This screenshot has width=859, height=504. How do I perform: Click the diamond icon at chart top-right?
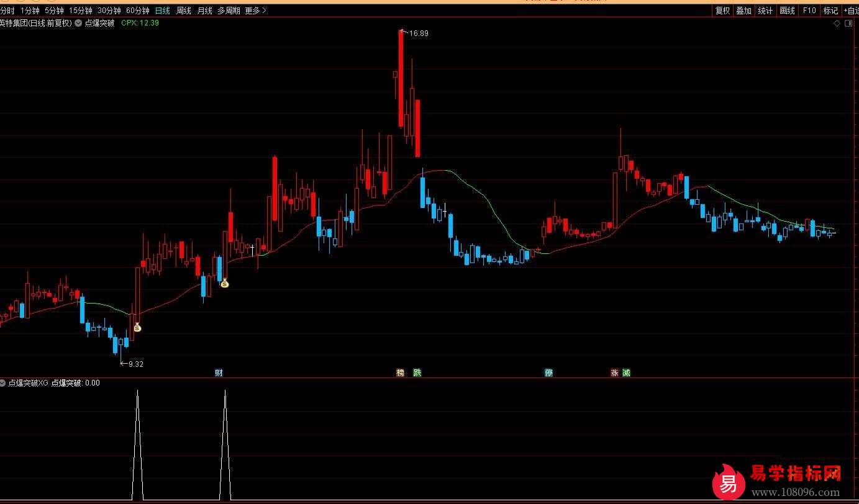pyautogui.click(x=837, y=24)
